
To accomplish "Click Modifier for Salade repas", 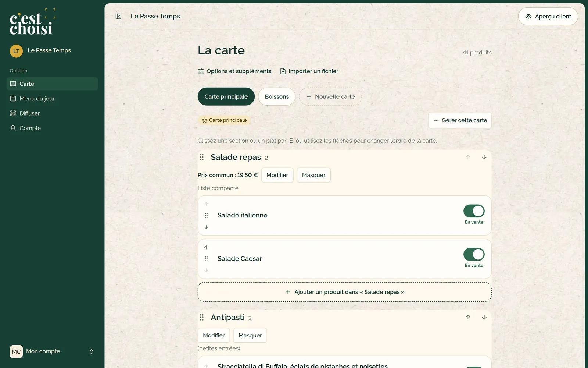I will pyautogui.click(x=277, y=175).
